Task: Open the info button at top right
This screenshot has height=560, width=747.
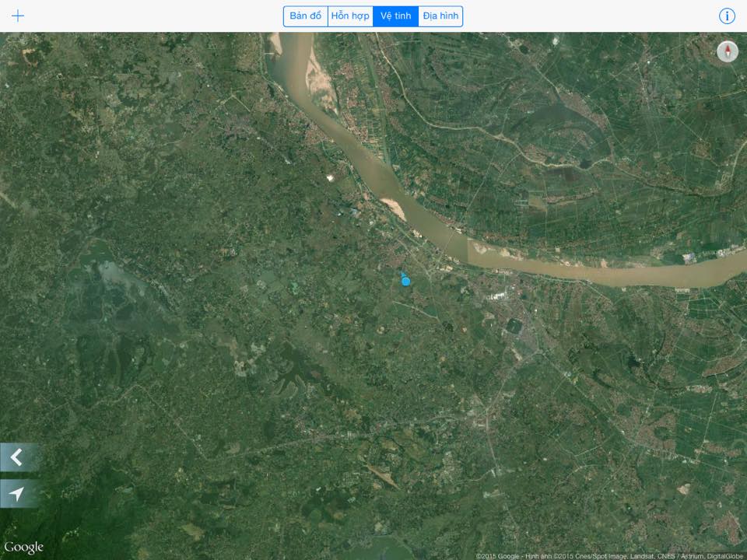Action: [727, 16]
